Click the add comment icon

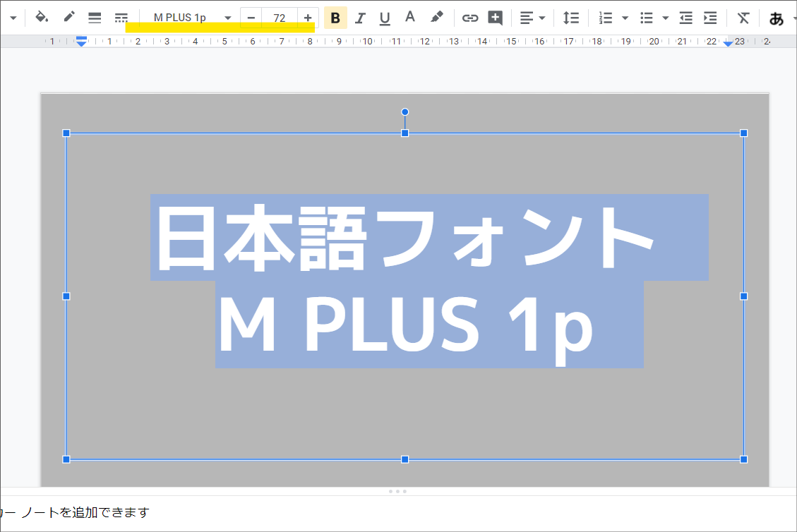coord(495,18)
